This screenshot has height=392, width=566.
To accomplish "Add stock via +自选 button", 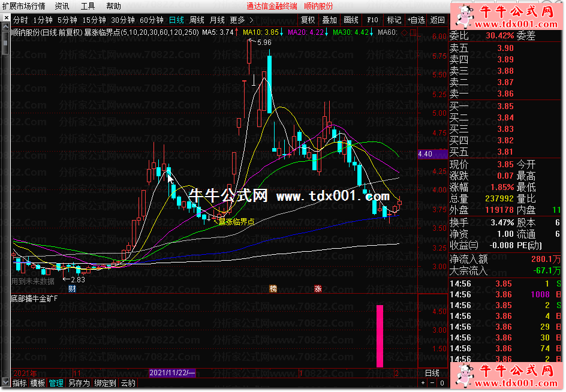I will pyautogui.click(x=416, y=20).
